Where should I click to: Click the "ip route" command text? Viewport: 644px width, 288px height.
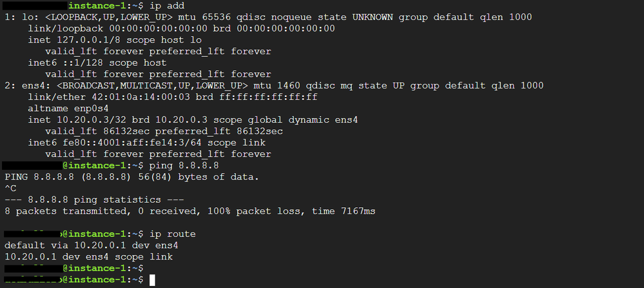[171, 233]
